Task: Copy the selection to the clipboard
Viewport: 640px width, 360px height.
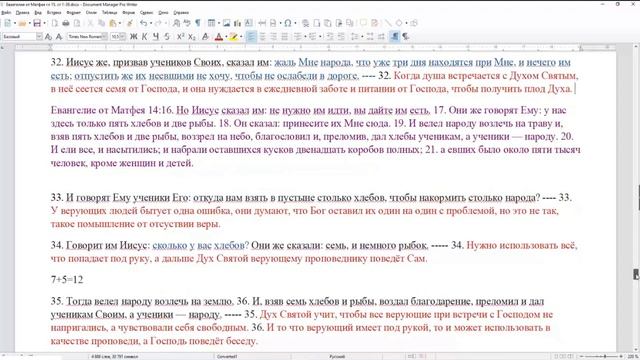Action: click(x=102, y=23)
